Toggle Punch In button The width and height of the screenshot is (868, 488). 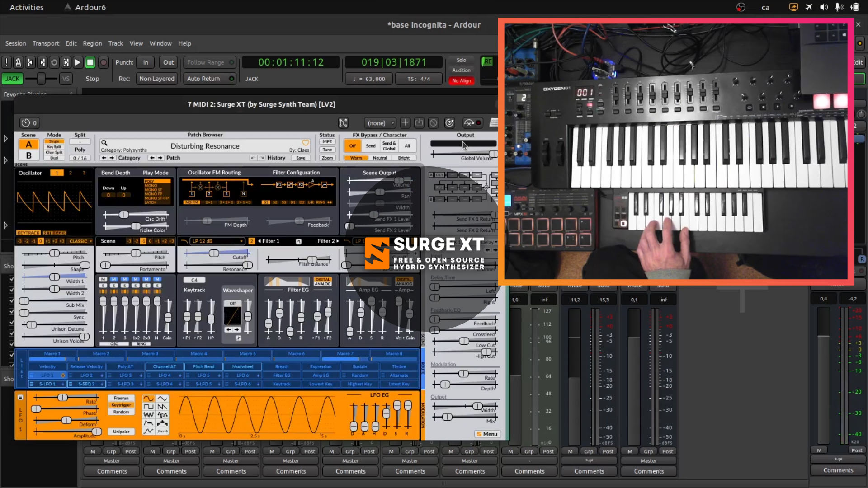coord(146,62)
